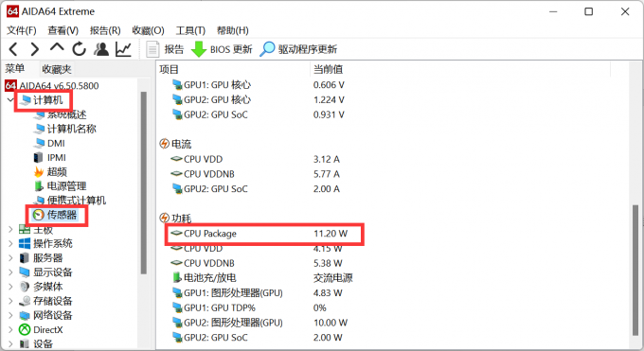Click the server icon beside 服务器
644x351 pixels.
click(x=25, y=258)
